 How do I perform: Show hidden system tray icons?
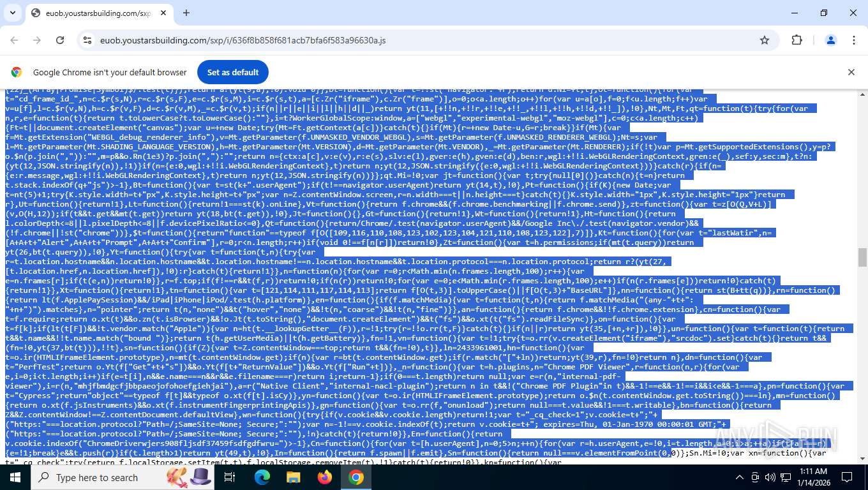click(740, 477)
